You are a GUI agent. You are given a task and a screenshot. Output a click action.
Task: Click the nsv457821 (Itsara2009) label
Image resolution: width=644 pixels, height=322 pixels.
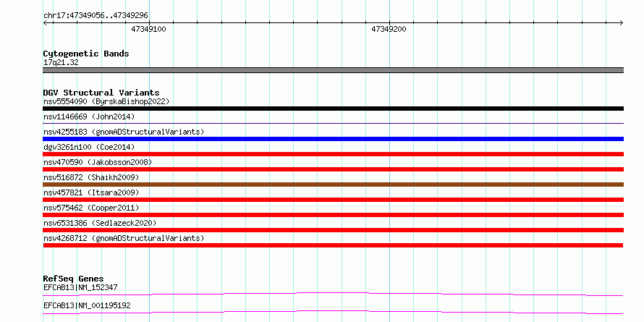(90, 192)
